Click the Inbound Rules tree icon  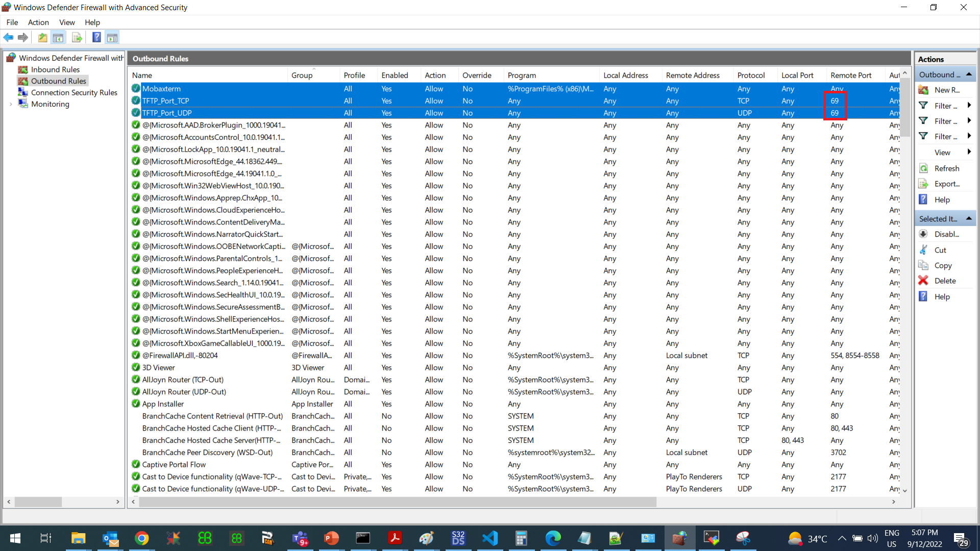click(23, 69)
